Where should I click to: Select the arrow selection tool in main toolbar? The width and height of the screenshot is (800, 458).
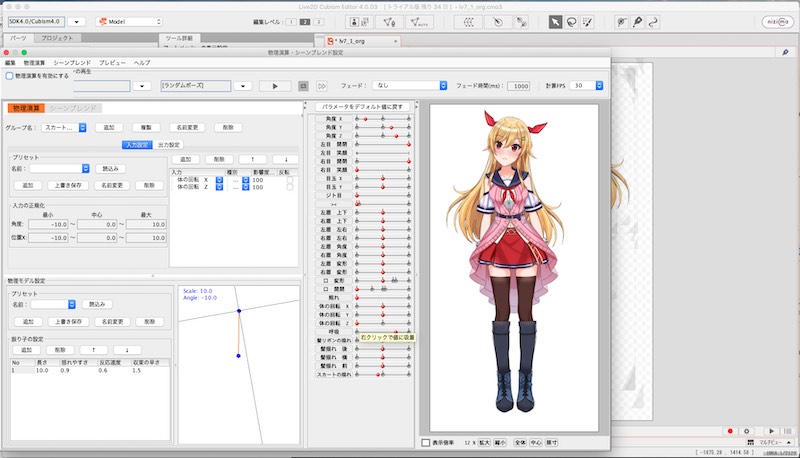click(555, 22)
